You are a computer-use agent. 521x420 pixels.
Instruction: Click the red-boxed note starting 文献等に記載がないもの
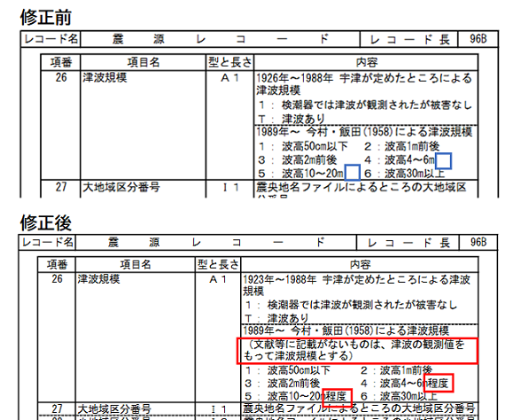357,350
